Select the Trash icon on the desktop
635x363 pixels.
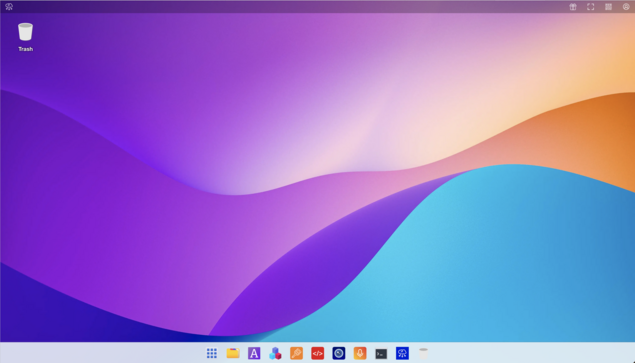coord(25,32)
